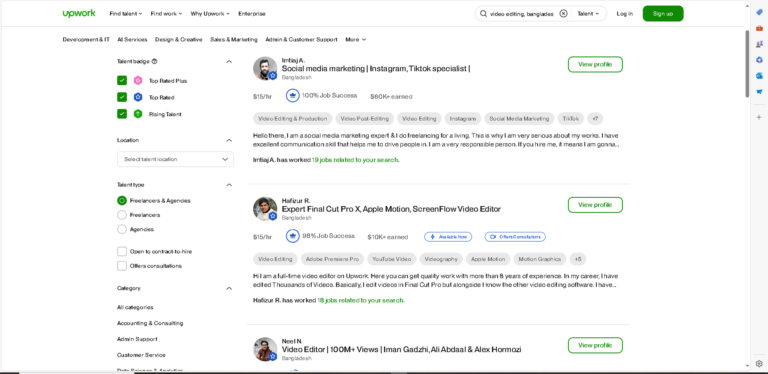Select the Freelancers radio button
The image size is (768, 374).
[122, 215]
